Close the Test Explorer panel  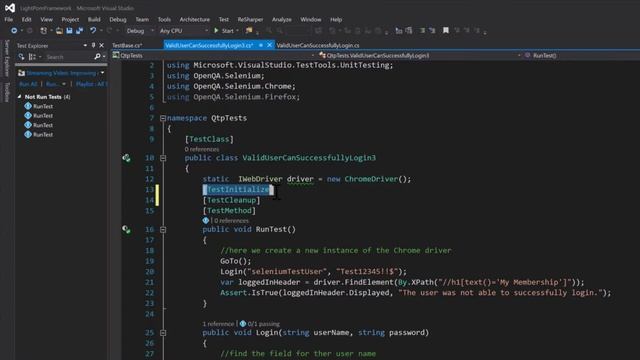(102, 45)
